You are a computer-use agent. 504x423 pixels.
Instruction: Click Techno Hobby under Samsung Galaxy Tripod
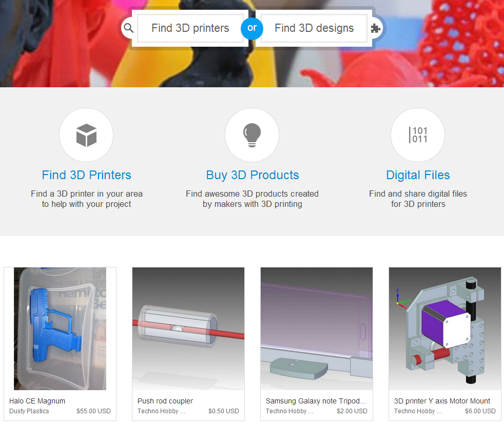[289, 411]
